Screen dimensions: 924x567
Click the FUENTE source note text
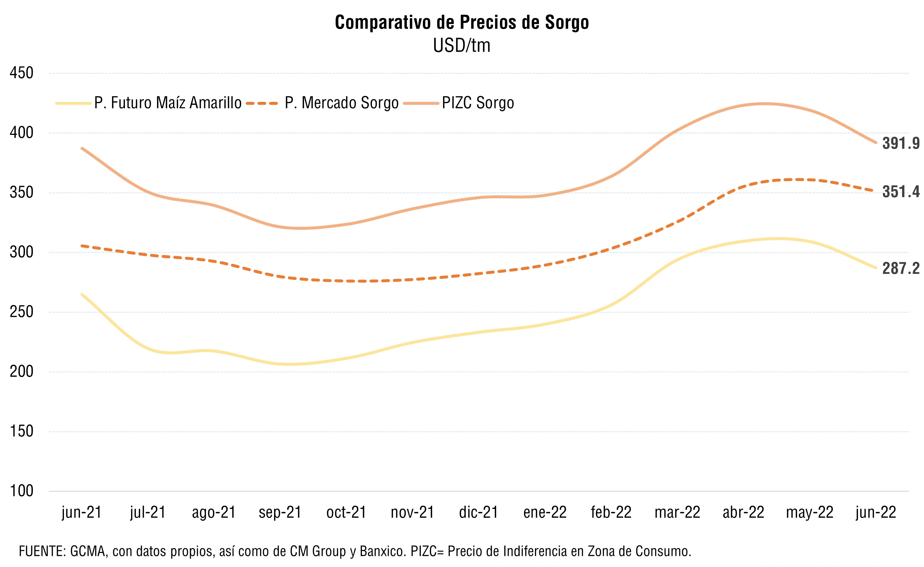(x=355, y=551)
